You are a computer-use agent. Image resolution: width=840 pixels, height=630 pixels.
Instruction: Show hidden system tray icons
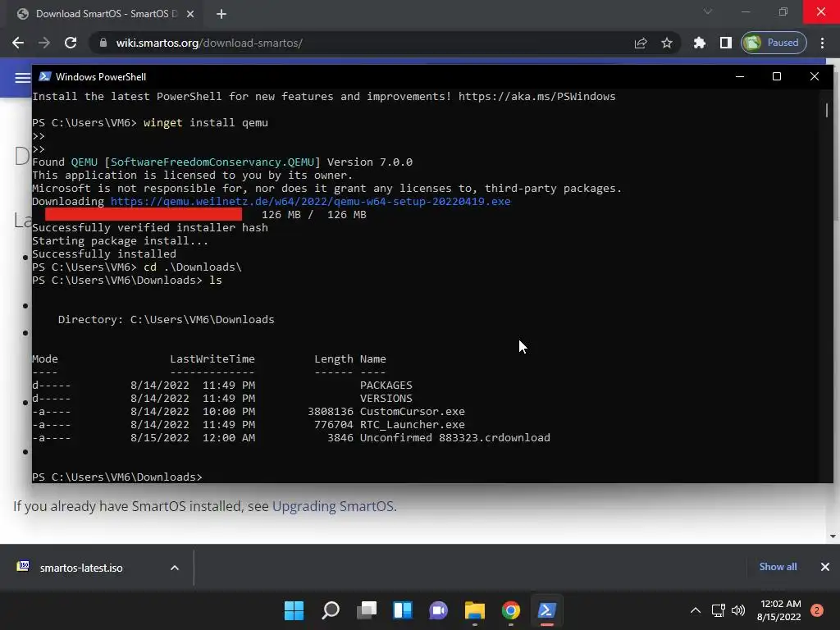tap(696, 610)
